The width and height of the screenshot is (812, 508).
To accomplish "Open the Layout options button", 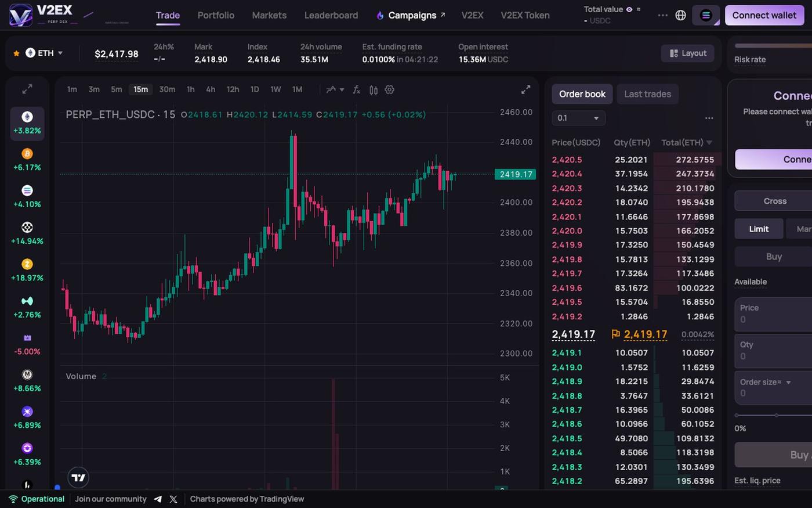I will tap(688, 53).
